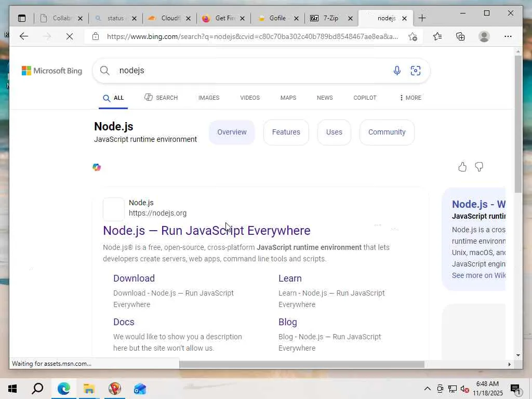The width and height of the screenshot is (532, 399).
Task: Open the notification center icon
Action: tap(516, 390)
